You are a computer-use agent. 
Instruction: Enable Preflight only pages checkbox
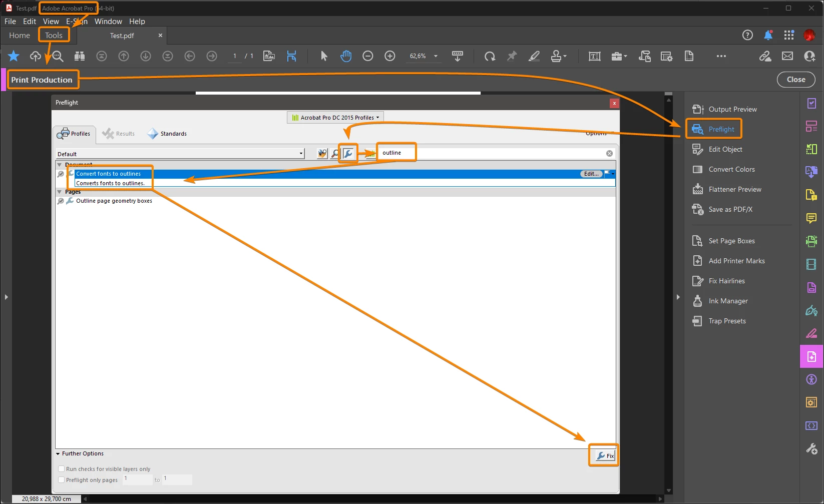pyautogui.click(x=62, y=480)
